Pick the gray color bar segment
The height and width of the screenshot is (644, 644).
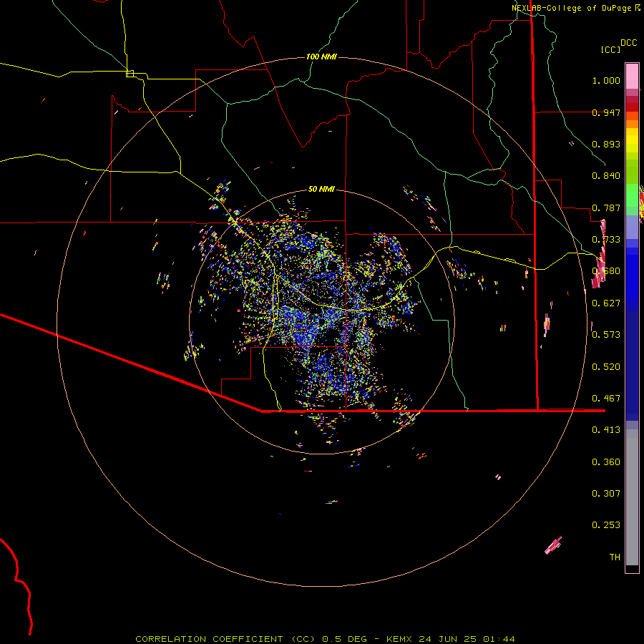pyautogui.click(x=632, y=497)
